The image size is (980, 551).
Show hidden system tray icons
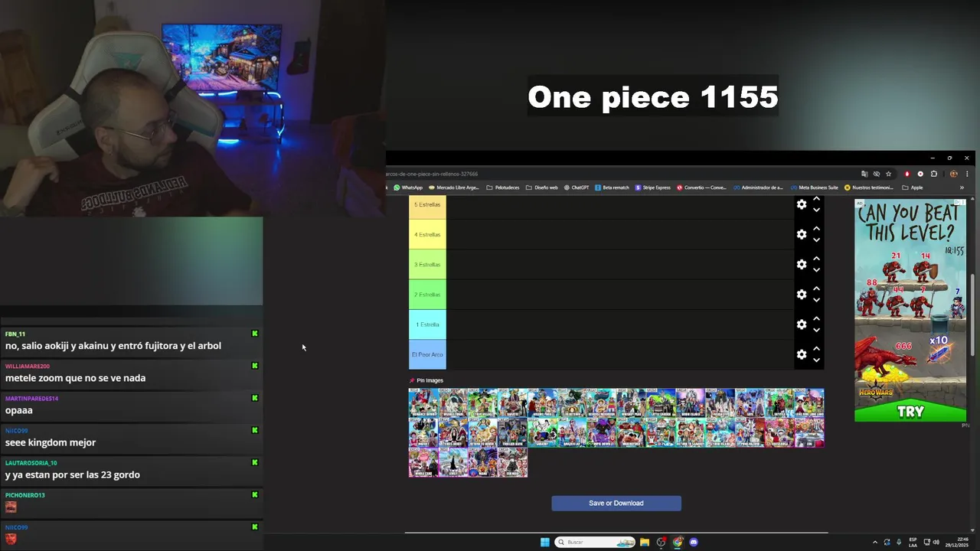875,542
